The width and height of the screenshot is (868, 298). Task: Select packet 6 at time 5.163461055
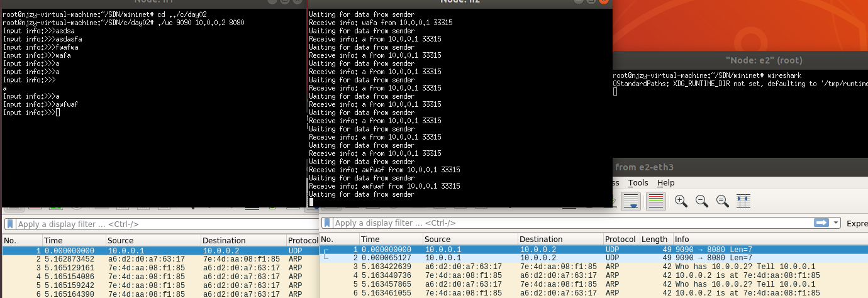tap(594, 292)
